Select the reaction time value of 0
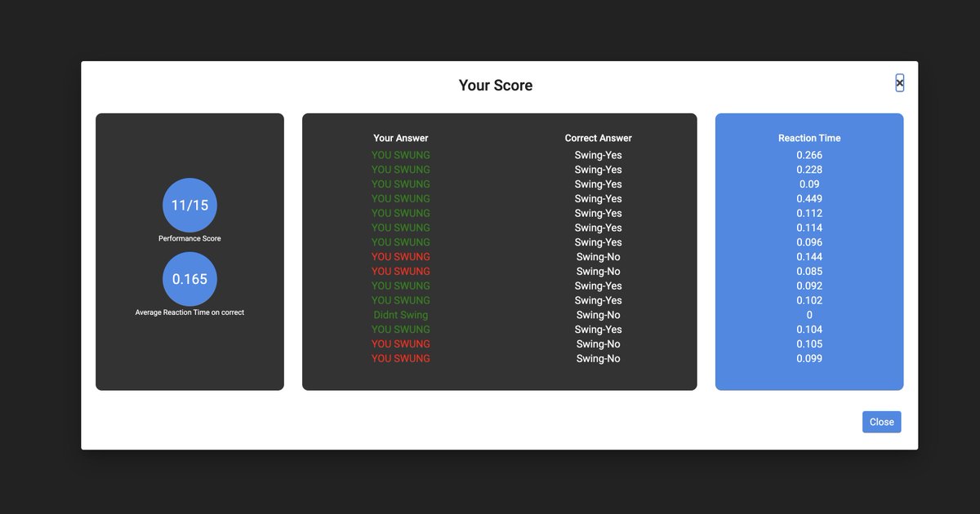This screenshot has height=514, width=980. tap(809, 315)
